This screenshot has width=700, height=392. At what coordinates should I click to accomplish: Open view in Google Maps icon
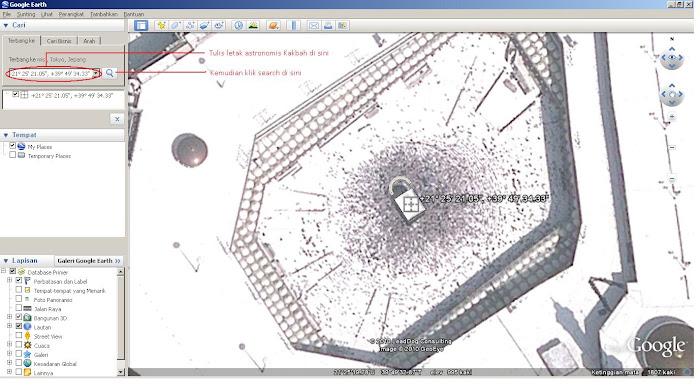pos(342,25)
